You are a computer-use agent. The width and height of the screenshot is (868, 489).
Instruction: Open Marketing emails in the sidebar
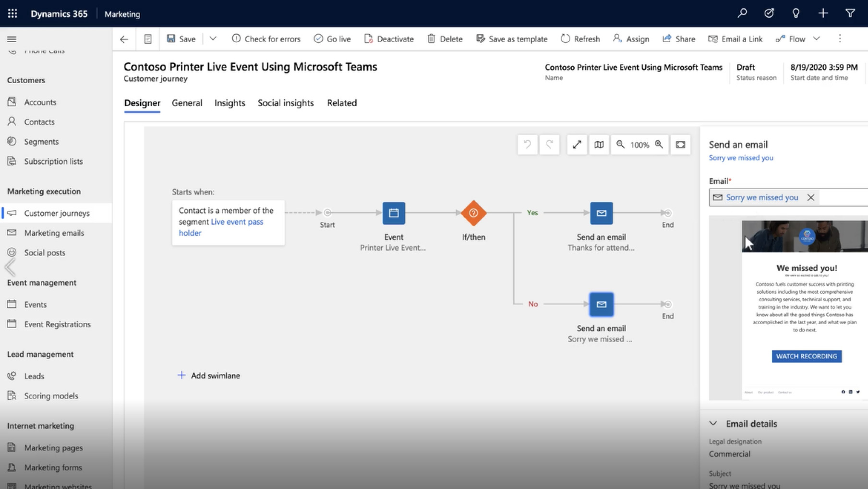tap(54, 233)
